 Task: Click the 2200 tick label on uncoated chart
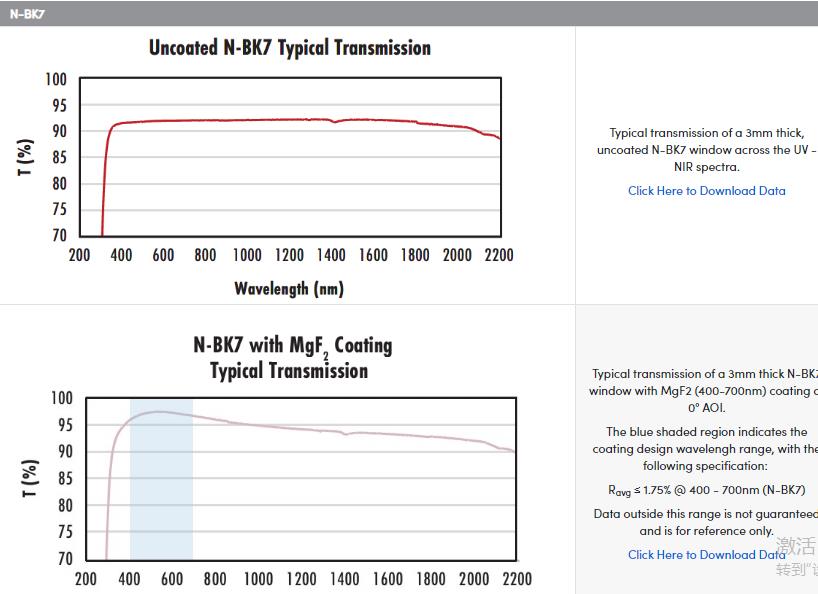tap(498, 255)
